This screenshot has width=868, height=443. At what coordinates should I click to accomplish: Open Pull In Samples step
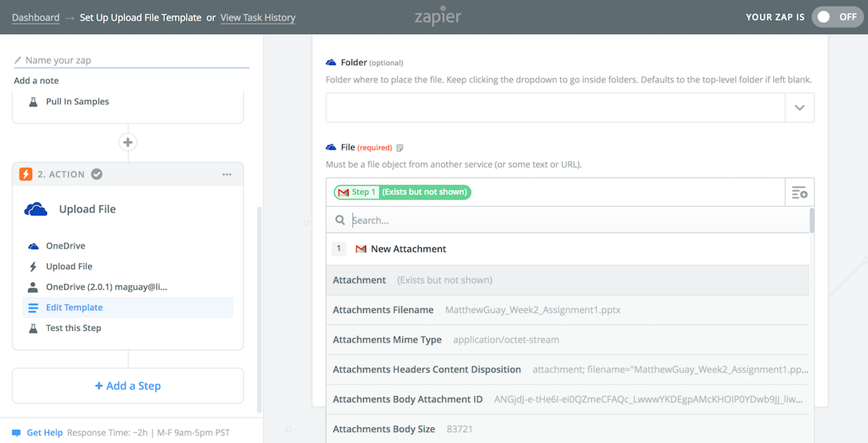click(x=77, y=102)
